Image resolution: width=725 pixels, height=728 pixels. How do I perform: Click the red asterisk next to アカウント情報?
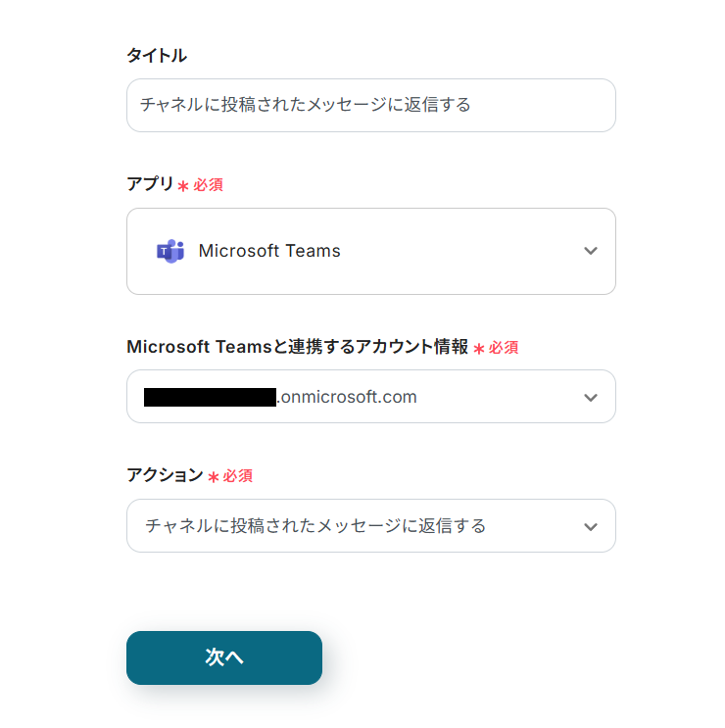(479, 349)
